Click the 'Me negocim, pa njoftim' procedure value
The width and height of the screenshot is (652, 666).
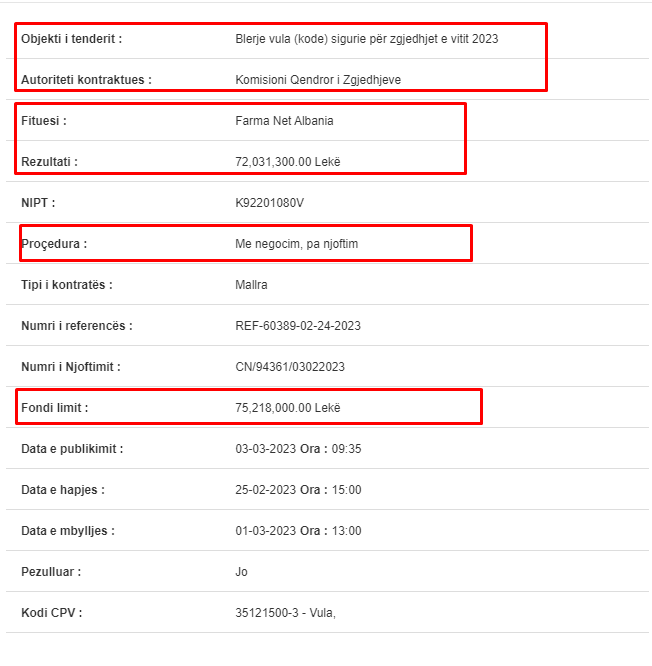[x=296, y=244]
